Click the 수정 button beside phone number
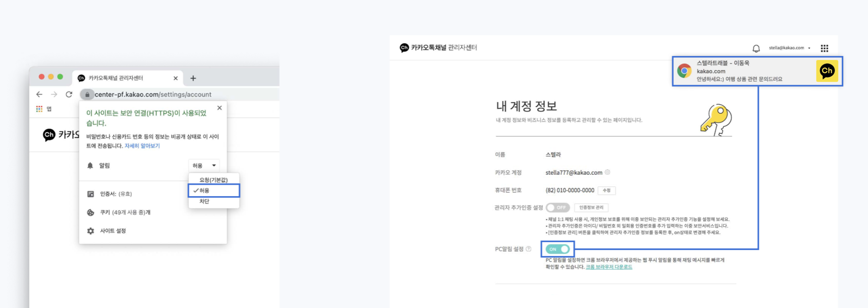The height and width of the screenshot is (308, 868). pyautogui.click(x=606, y=191)
